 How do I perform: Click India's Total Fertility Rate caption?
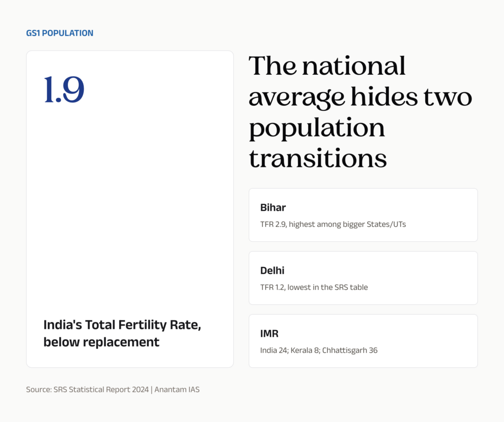pyautogui.click(x=122, y=325)
